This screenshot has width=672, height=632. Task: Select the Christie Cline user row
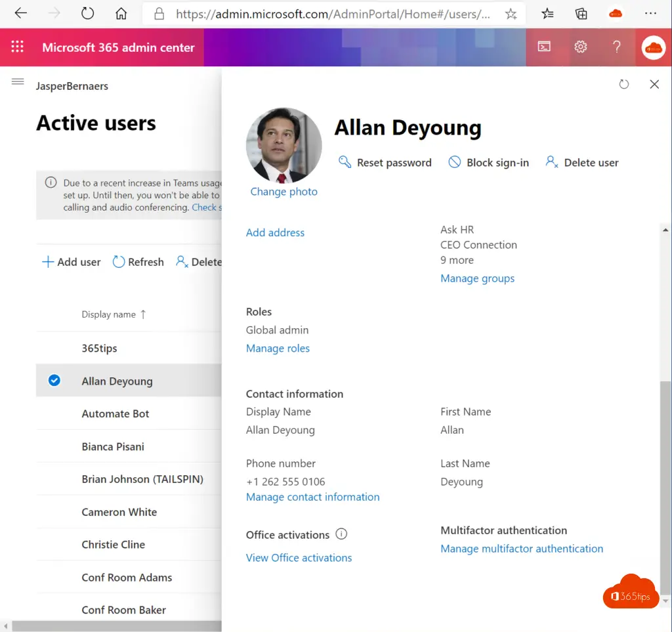tap(129, 545)
